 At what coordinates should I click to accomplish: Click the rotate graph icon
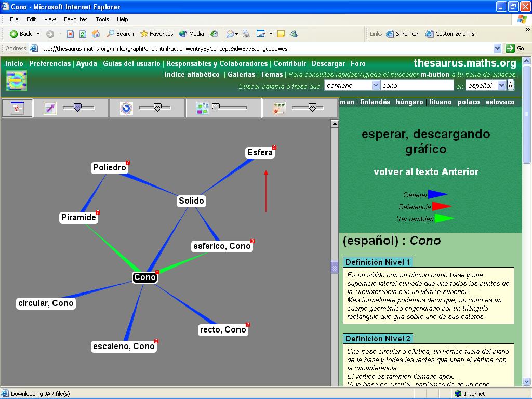126,108
